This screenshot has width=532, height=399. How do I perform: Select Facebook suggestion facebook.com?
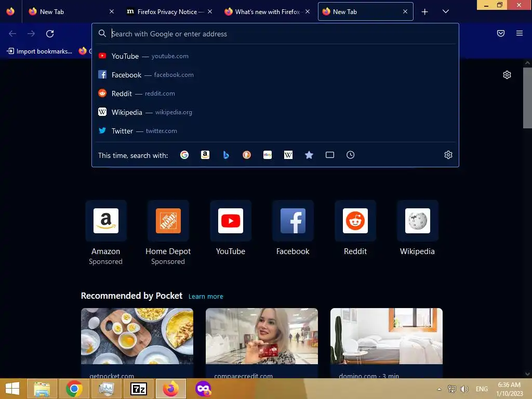click(x=275, y=75)
